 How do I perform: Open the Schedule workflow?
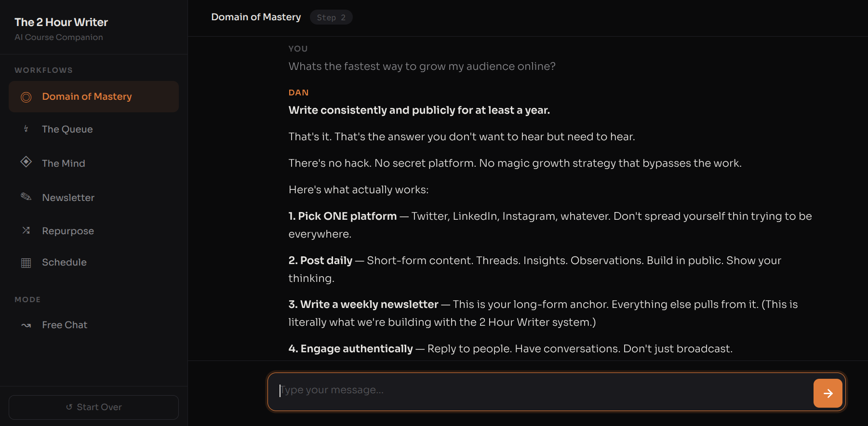pos(64,262)
